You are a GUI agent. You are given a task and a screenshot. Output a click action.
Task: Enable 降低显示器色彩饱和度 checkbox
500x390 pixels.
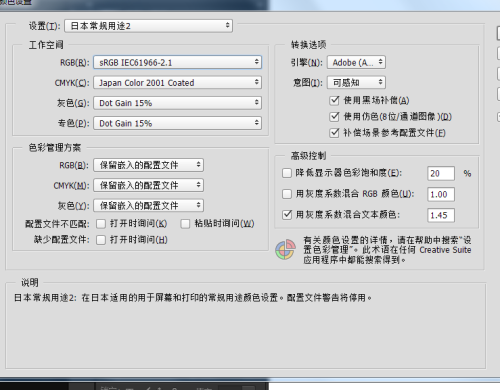(x=287, y=173)
